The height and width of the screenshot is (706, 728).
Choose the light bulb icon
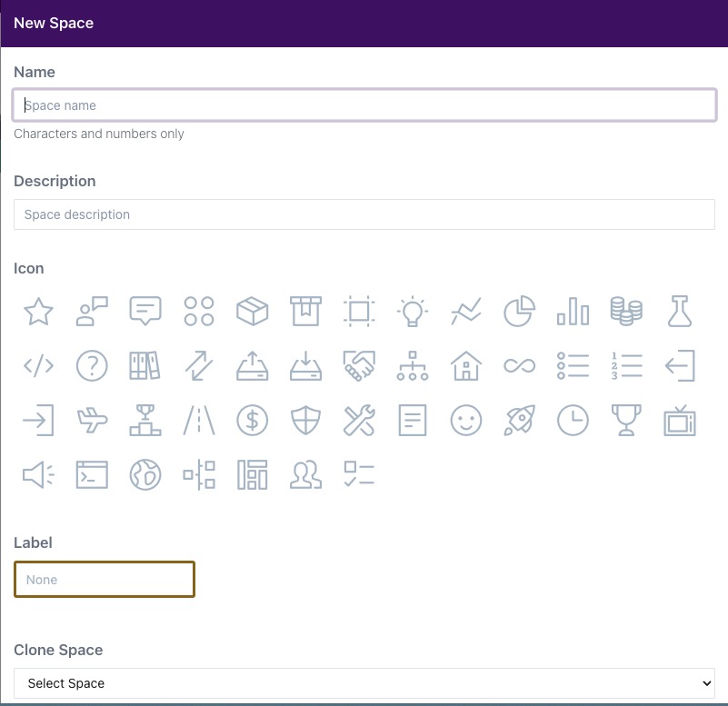click(x=413, y=312)
